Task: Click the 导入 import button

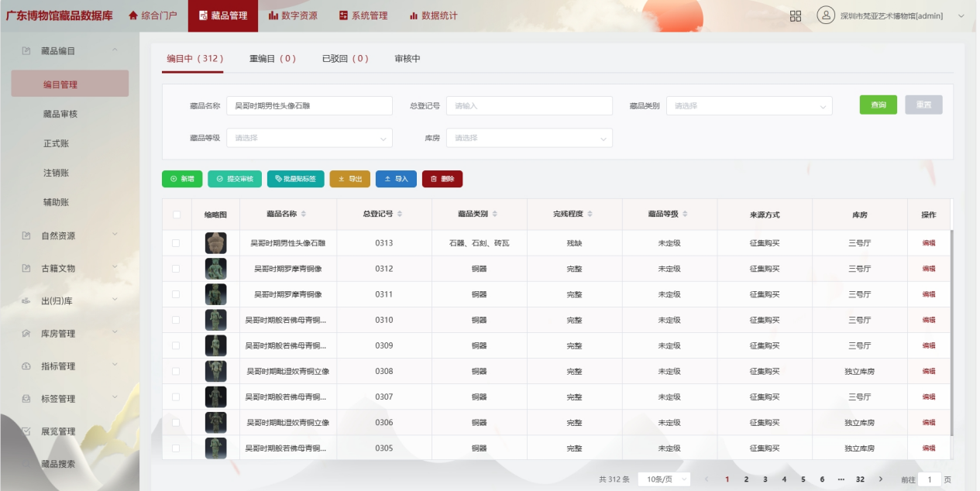Action: point(396,179)
